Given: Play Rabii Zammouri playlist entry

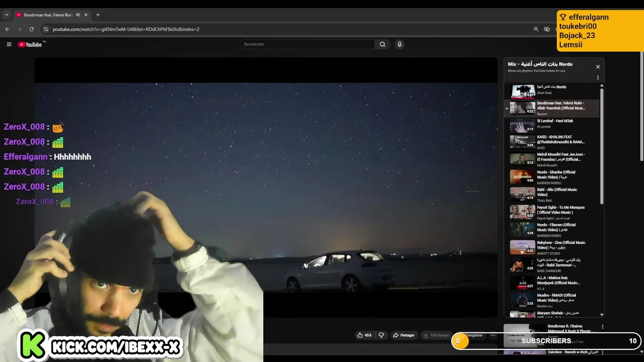Looking at the screenshot, I should [551, 265].
